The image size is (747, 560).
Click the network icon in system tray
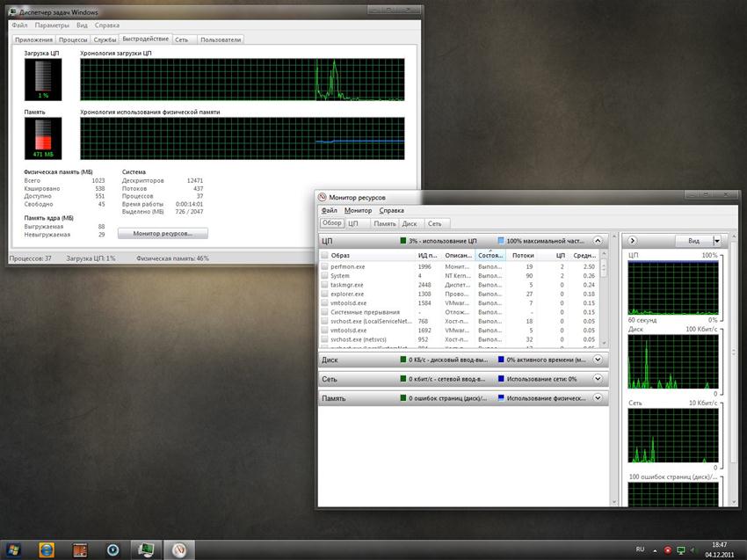tap(681, 549)
